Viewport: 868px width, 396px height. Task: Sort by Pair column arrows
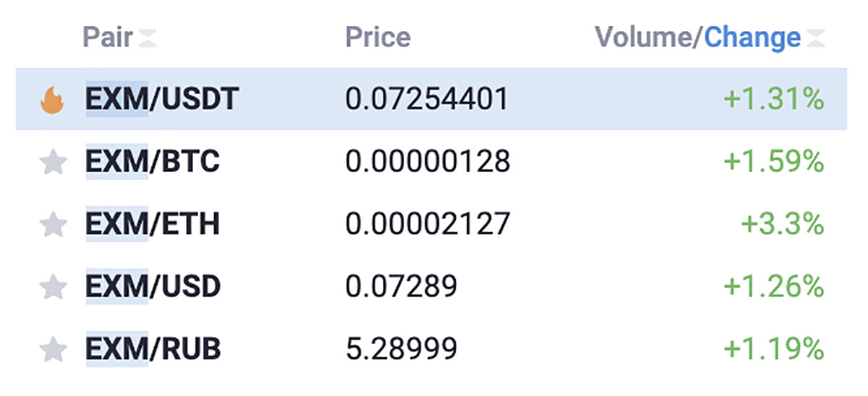pos(147,38)
